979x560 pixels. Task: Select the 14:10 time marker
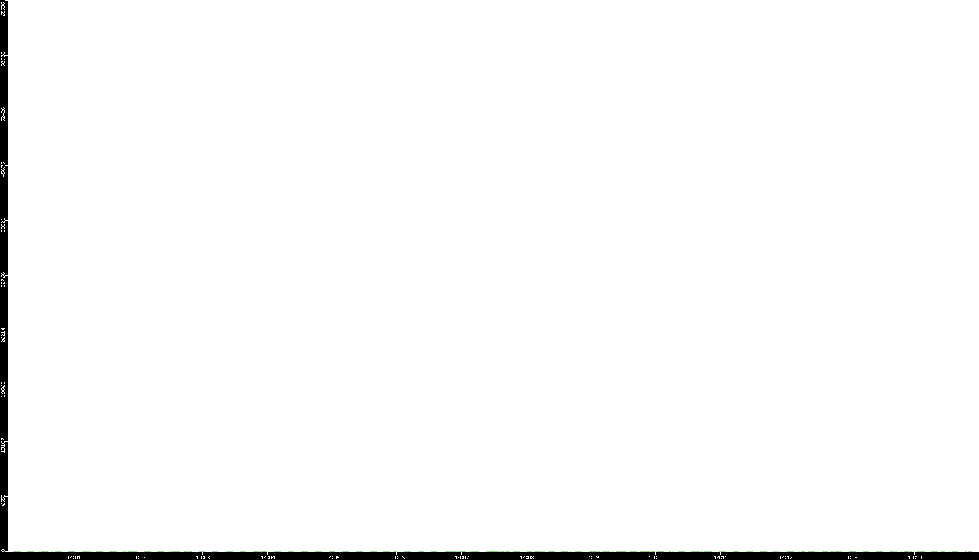[656, 557]
